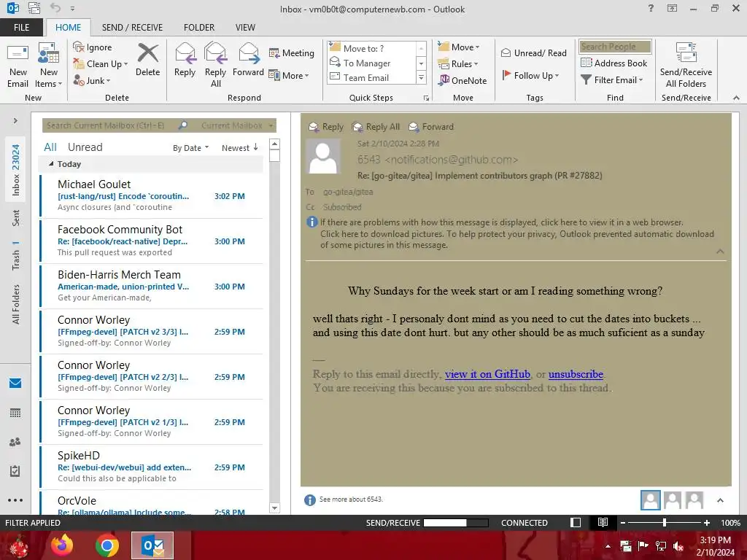Send the message to OneNote
The height and width of the screenshot is (560, 747).
(x=462, y=80)
